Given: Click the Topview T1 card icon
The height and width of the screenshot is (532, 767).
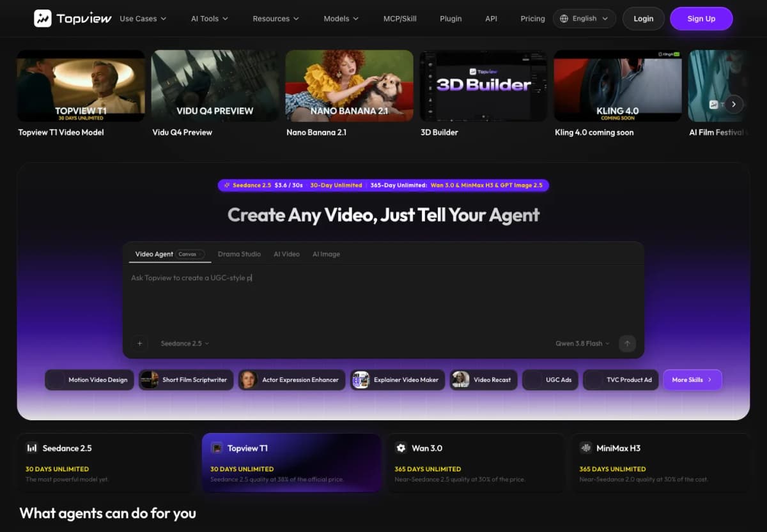Looking at the screenshot, I should tap(217, 448).
